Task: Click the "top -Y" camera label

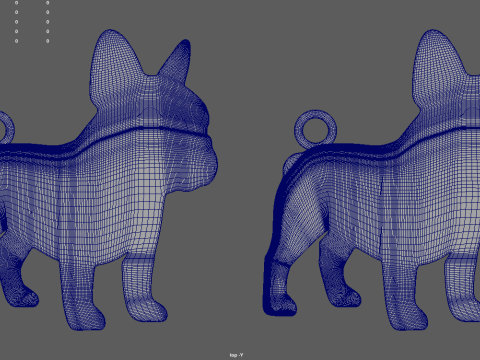Action: [x=236, y=355]
